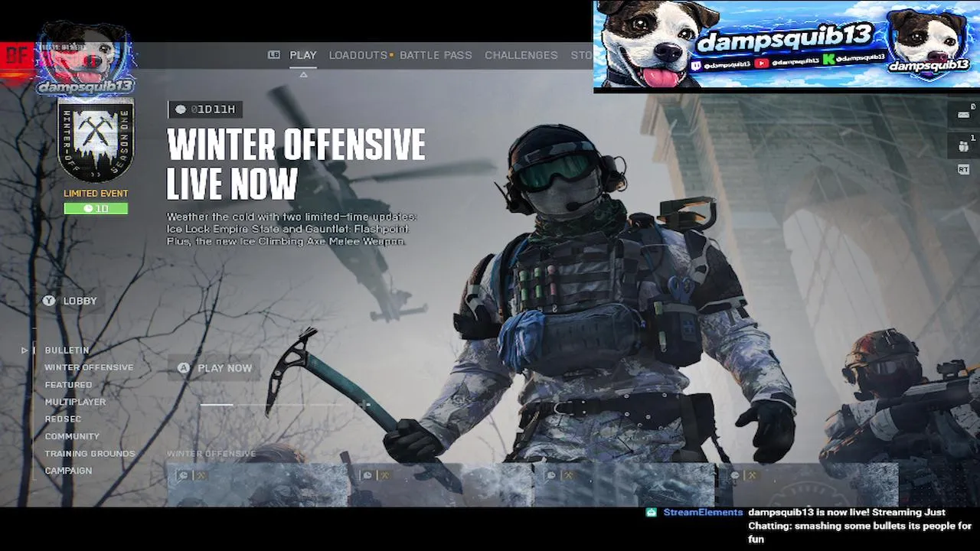Viewport: 980px width, 551px height.
Task: Click the LIMITED EVENT label
Action: tap(96, 194)
